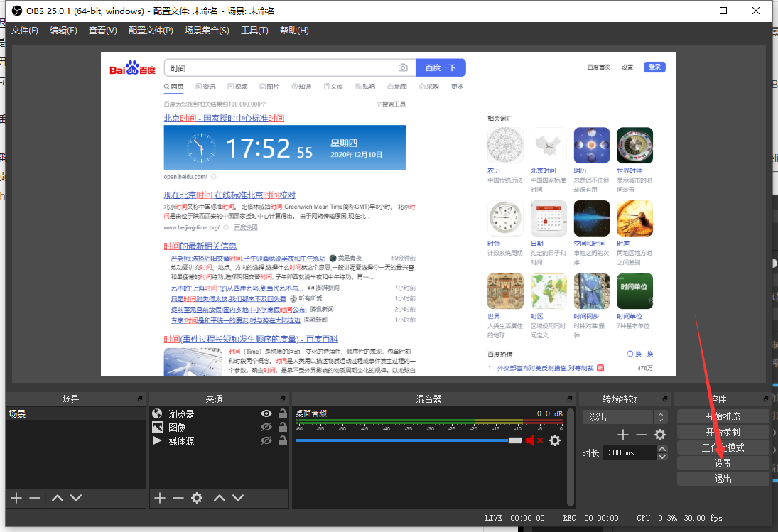Toggle lock on 浏览器 source
The height and width of the screenshot is (532, 778).
click(283, 413)
